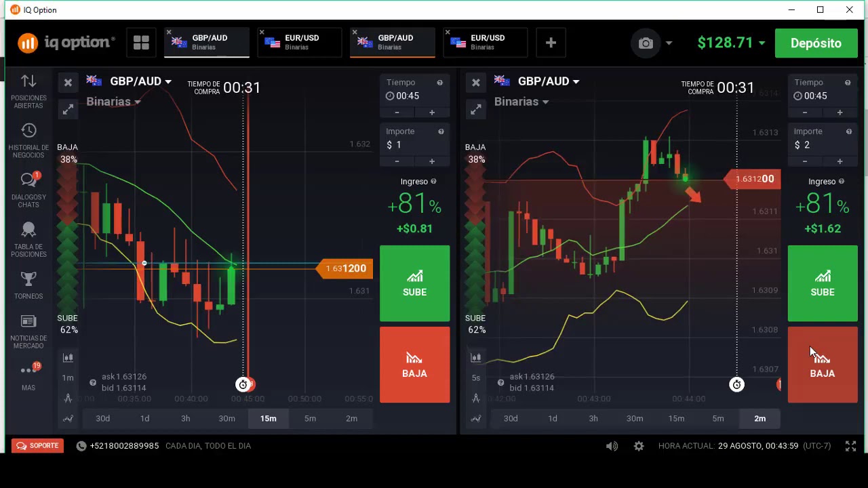Click the +5218002889985 support phone number
Image resolution: width=868 pixels, height=488 pixels.
click(x=124, y=446)
